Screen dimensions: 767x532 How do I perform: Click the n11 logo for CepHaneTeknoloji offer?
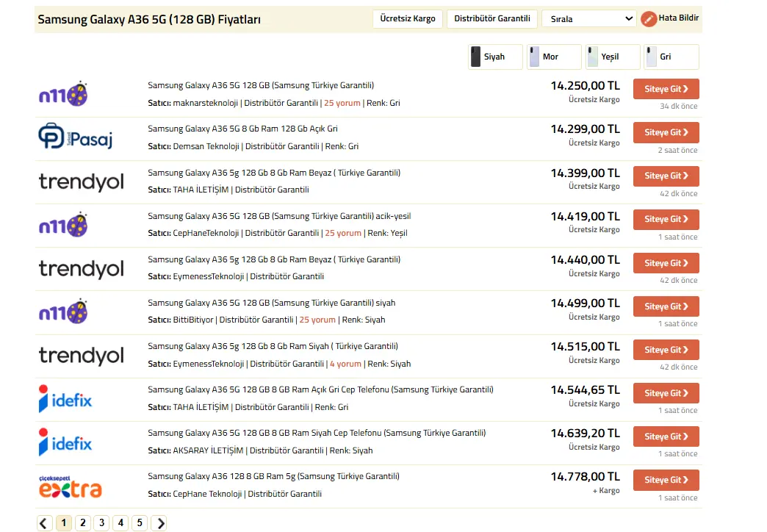click(63, 225)
